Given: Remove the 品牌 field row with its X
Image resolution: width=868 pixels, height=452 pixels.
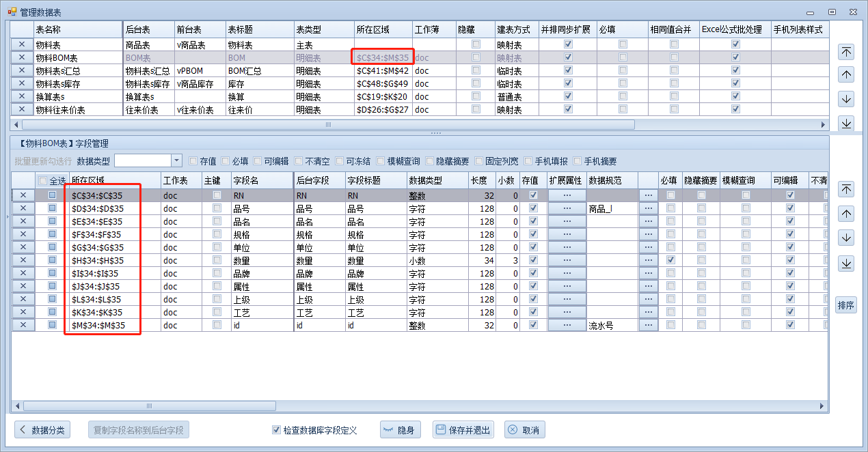Looking at the screenshot, I should 23,273.
